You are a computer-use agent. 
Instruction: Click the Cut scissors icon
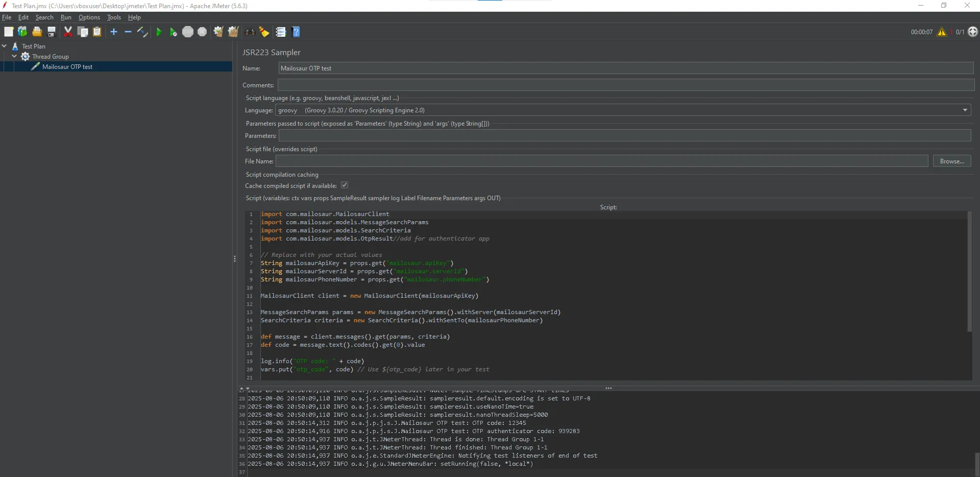[68, 32]
